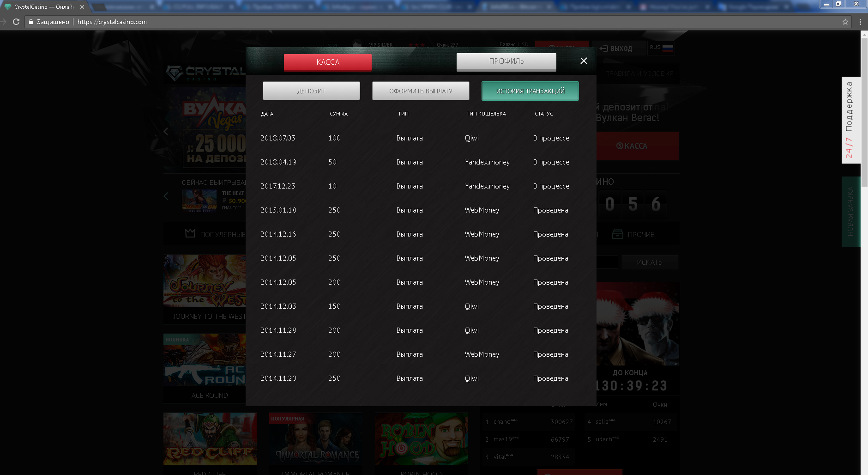Viewport: 868px width, 475px height.
Task: Open Ace Round game thumbnail
Action: pyautogui.click(x=205, y=360)
